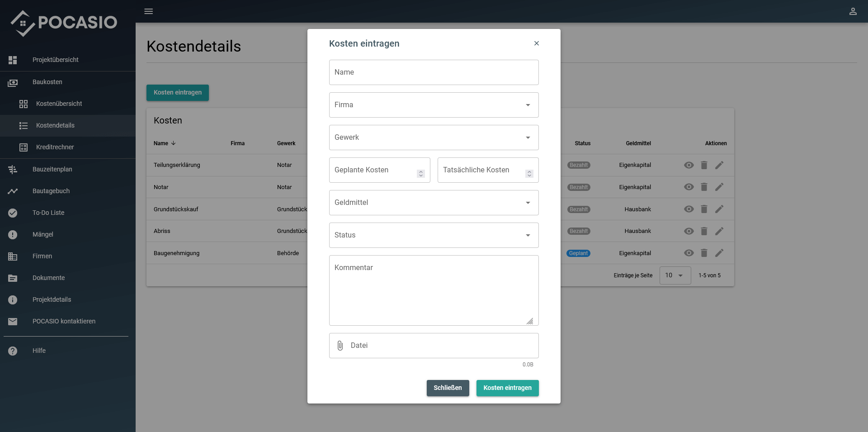Screen dimensions: 868x432
Task: Submit with Kosten eintragen dialog button
Action: (x=507, y=388)
